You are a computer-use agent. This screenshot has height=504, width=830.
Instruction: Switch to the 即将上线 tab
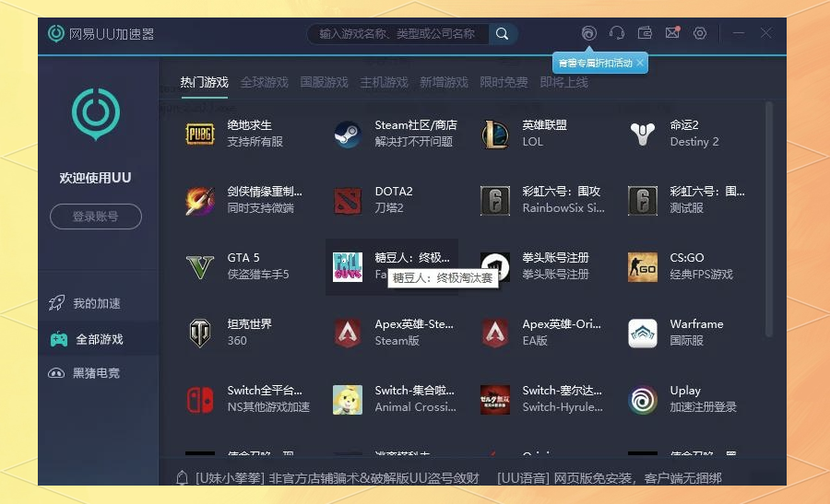(x=564, y=83)
